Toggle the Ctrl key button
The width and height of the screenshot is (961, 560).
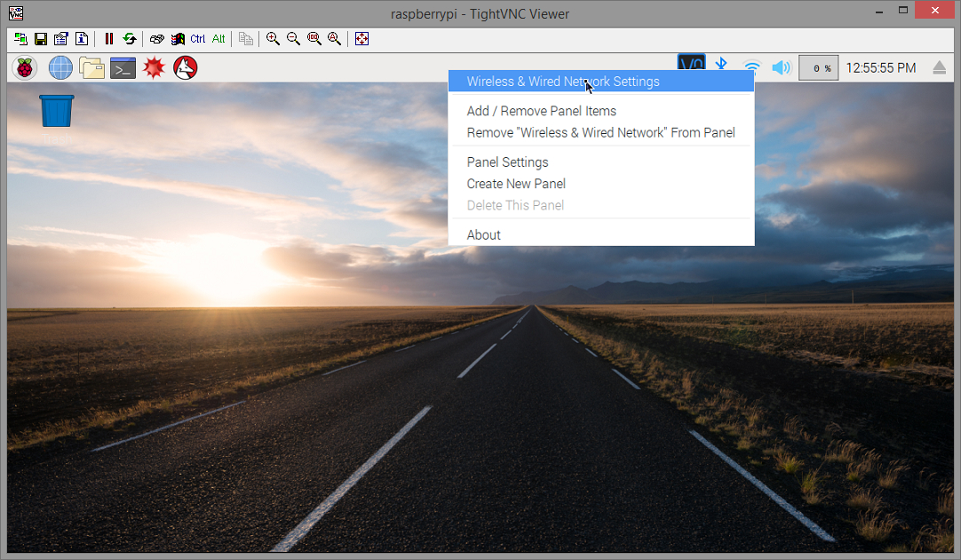click(x=198, y=38)
